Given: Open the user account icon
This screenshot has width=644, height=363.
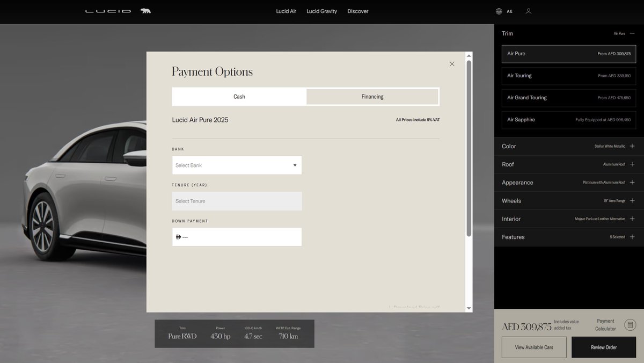Looking at the screenshot, I should pyautogui.click(x=529, y=11).
